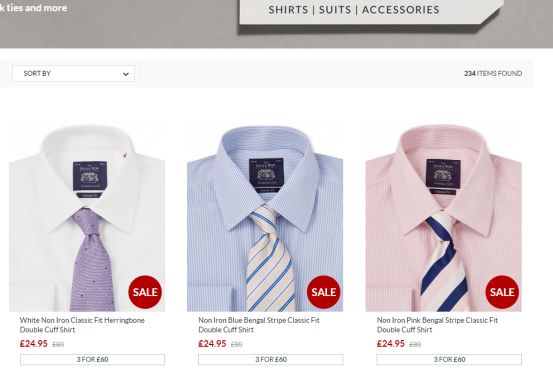This screenshot has width=553, height=374.
Task: Click navy brand label on blue shirt
Action: 266,173
